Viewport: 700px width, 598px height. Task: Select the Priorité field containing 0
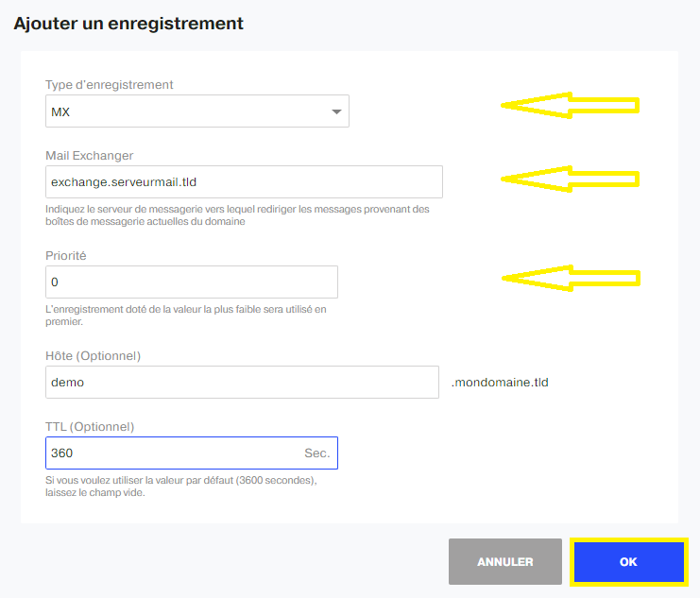(x=192, y=282)
